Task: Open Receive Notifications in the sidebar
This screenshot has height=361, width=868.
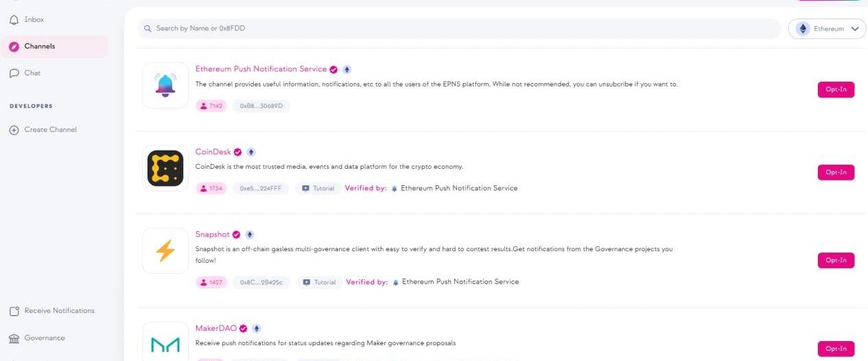Action: (x=59, y=311)
